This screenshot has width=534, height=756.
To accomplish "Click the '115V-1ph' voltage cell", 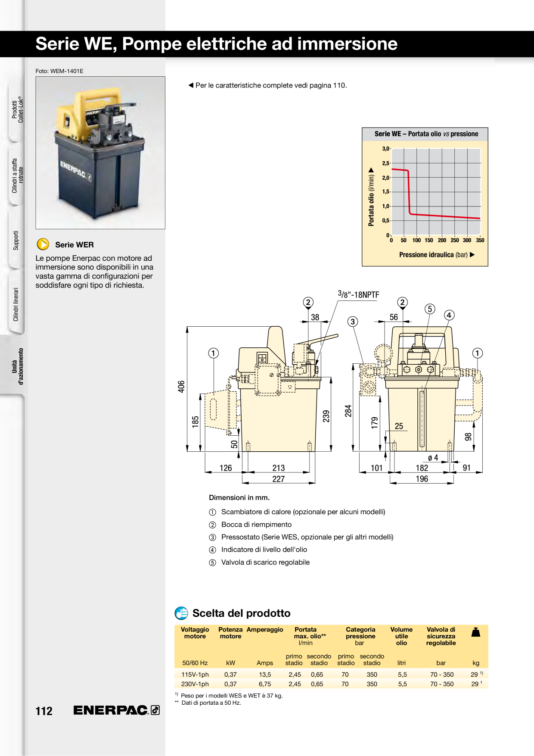I will click(195, 675).
